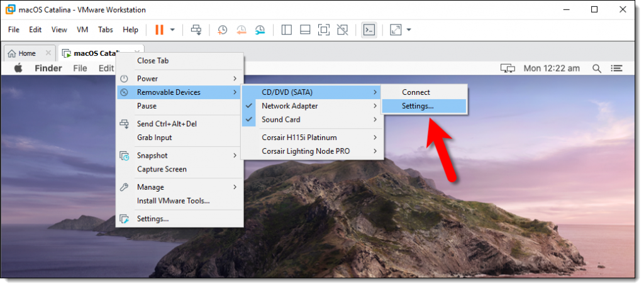Click the Settings icon at context menu bottom
The image size is (644, 287).
click(124, 219)
